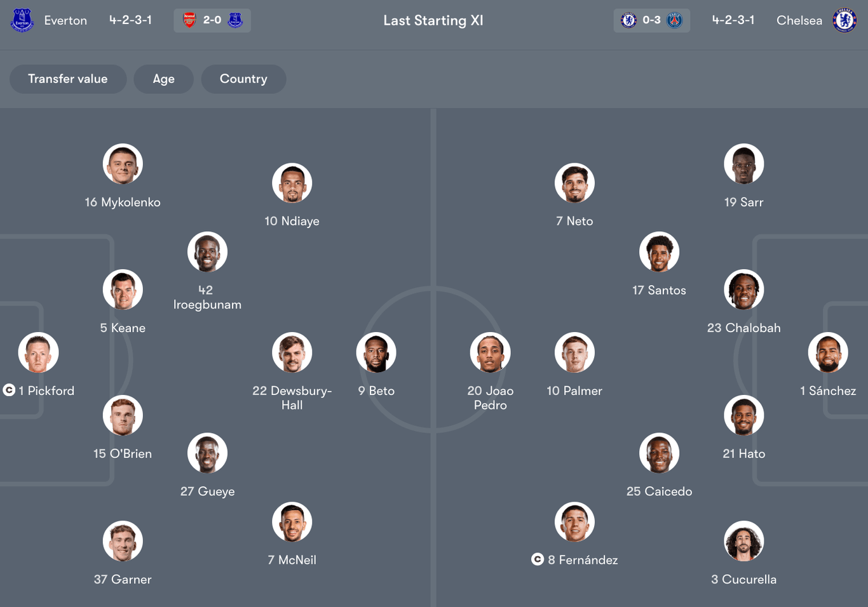Click Joao Pedro's portrait
868x607 pixels.
490,352
